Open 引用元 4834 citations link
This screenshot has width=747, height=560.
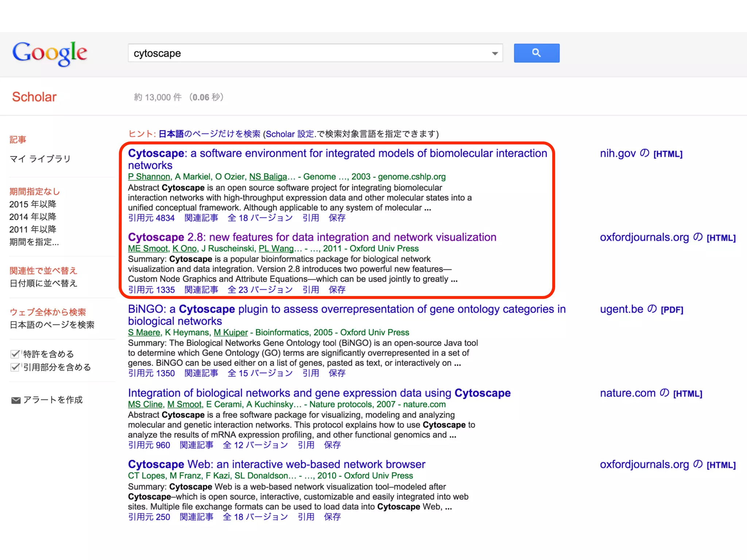(151, 218)
